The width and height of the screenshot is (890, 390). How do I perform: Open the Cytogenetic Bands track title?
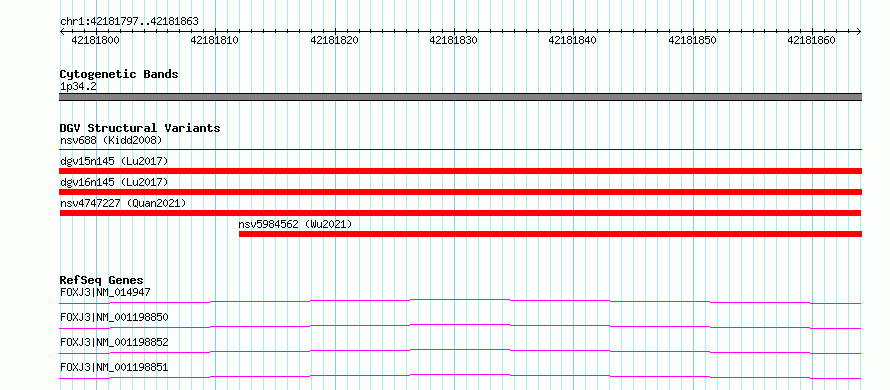[119, 74]
